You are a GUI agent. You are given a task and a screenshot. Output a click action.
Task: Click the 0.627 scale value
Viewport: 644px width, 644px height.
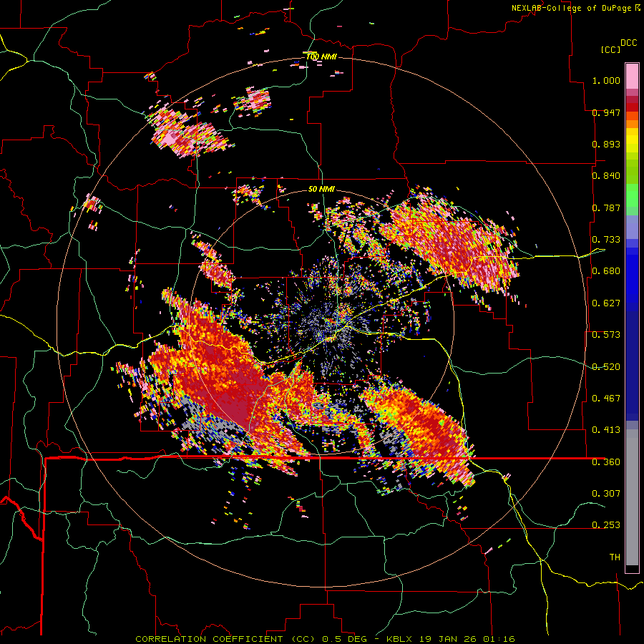pyautogui.click(x=606, y=303)
